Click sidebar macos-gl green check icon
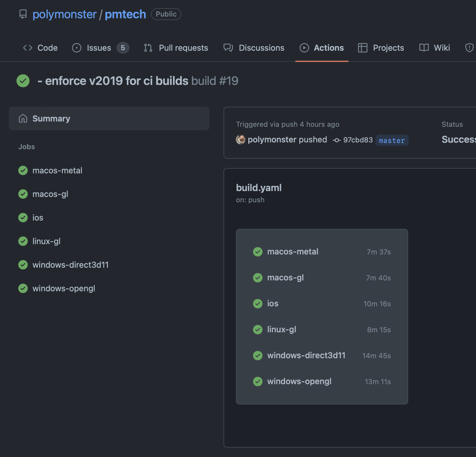Viewport: 476px width, 457px height. click(x=23, y=194)
